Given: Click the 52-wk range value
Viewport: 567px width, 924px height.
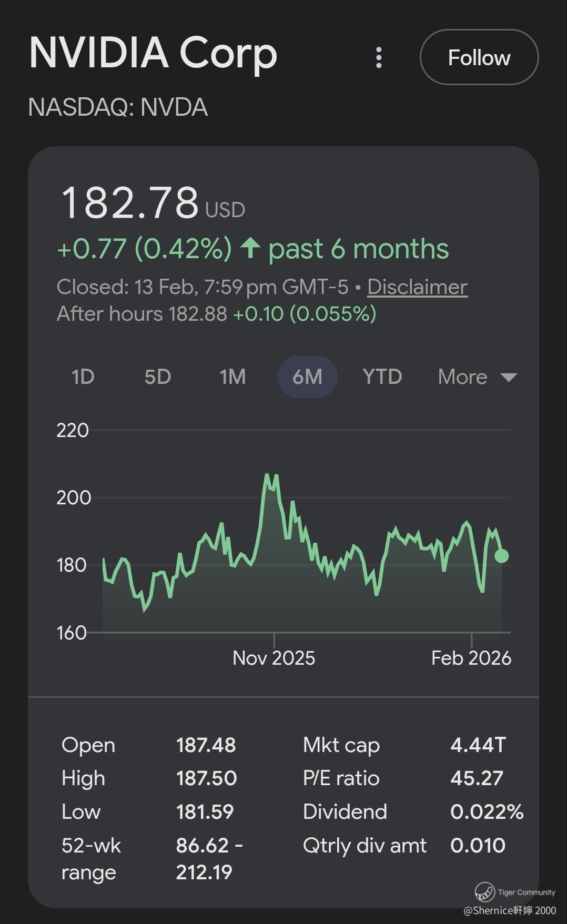Looking at the screenshot, I should tap(209, 858).
